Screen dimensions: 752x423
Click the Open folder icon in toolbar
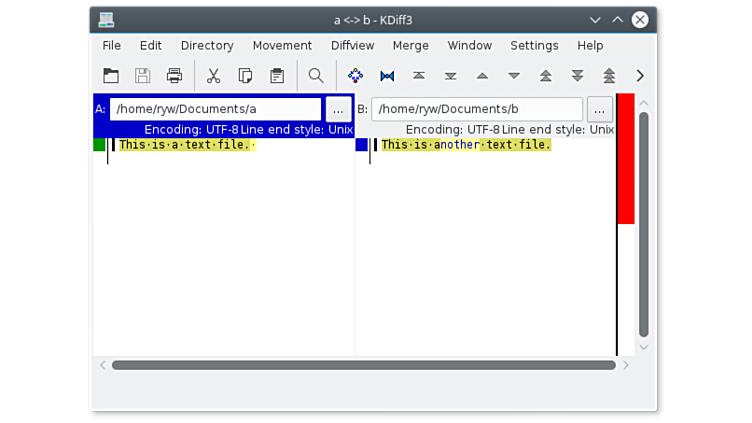[111, 76]
